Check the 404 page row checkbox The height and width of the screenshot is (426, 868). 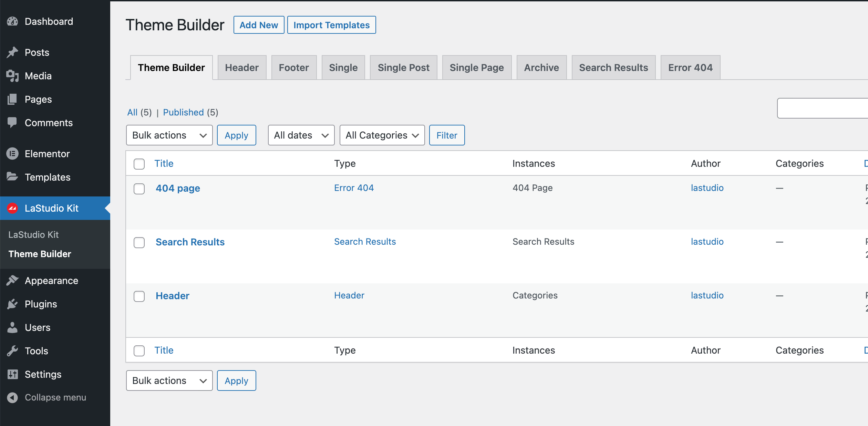[x=139, y=189]
